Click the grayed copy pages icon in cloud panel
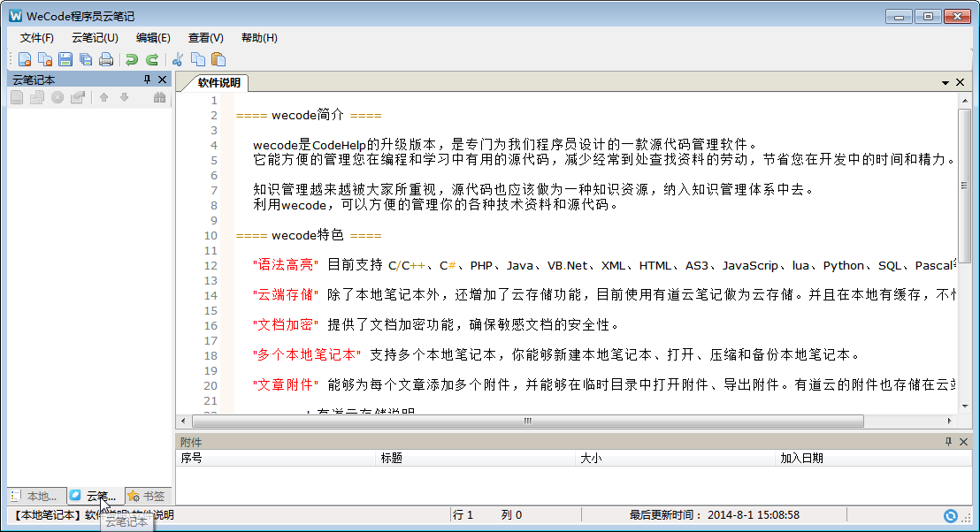980x532 pixels. 37,97
